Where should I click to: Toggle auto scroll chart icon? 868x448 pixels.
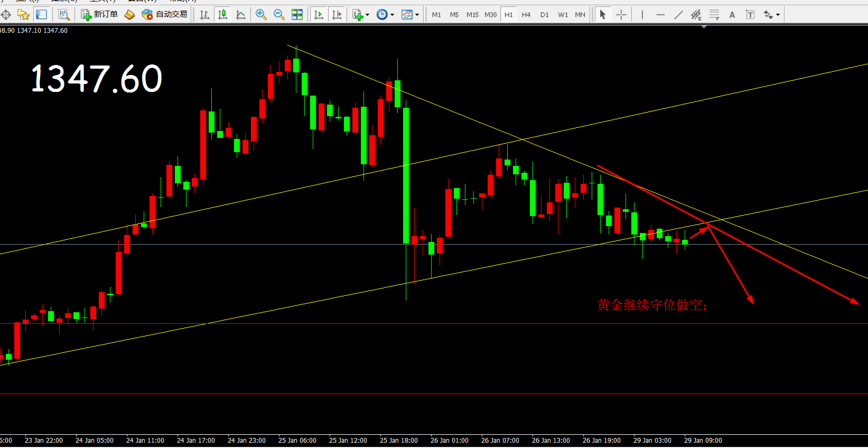click(x=319, y=15)
